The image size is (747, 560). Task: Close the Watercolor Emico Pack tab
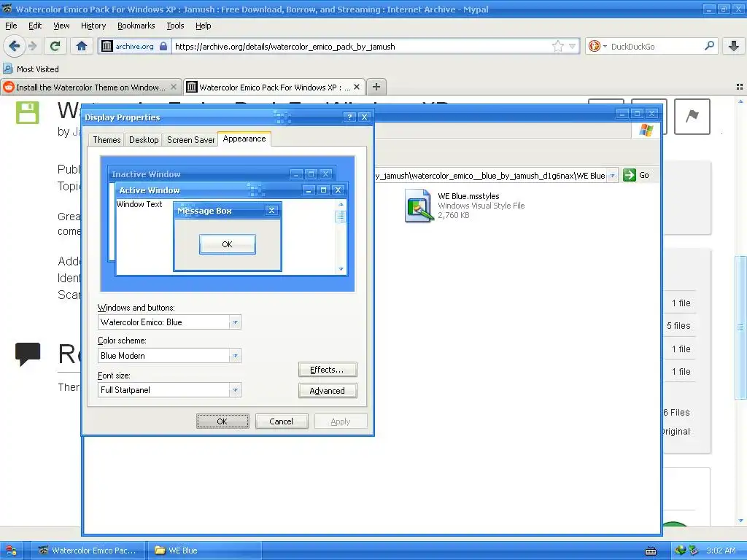pyautogui.click(x=356, y=87)
